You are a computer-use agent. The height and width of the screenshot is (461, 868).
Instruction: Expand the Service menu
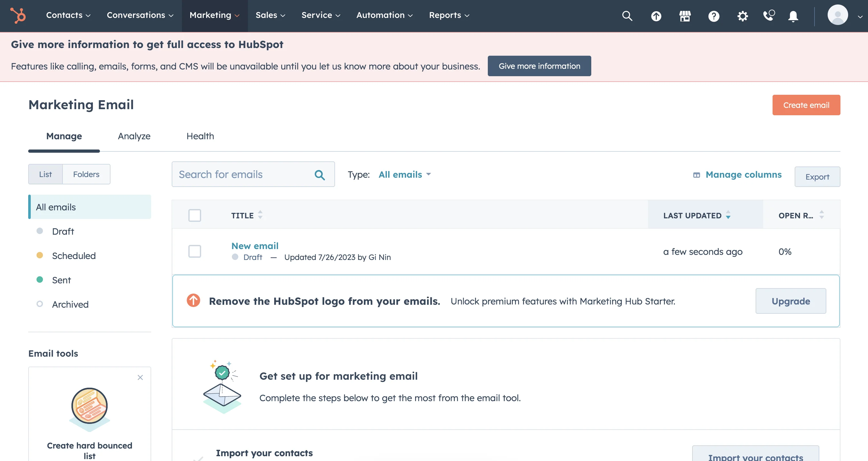pyautogui.click(x=321, y=15)
